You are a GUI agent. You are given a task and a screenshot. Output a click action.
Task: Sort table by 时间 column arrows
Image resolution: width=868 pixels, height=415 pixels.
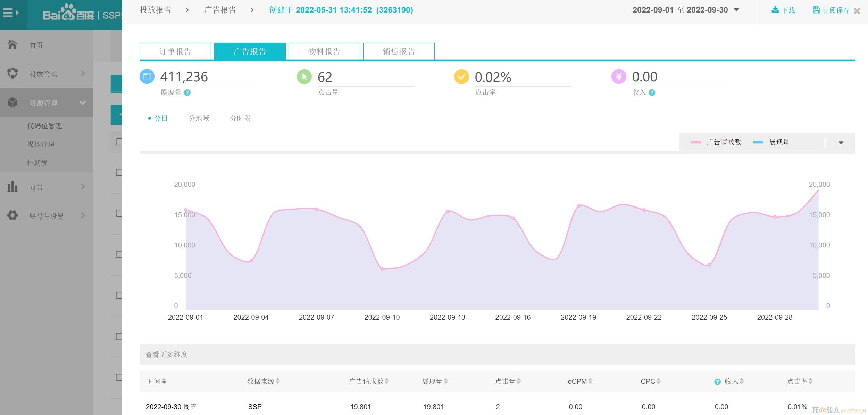coord(164,381)
